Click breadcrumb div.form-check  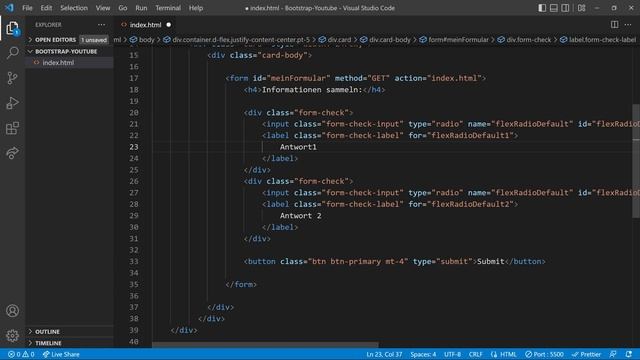524,40
